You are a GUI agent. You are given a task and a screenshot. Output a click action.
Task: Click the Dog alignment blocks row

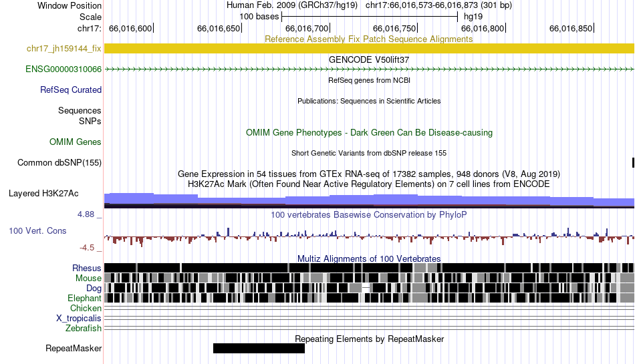pyautogui.click(x=369, y=288)
